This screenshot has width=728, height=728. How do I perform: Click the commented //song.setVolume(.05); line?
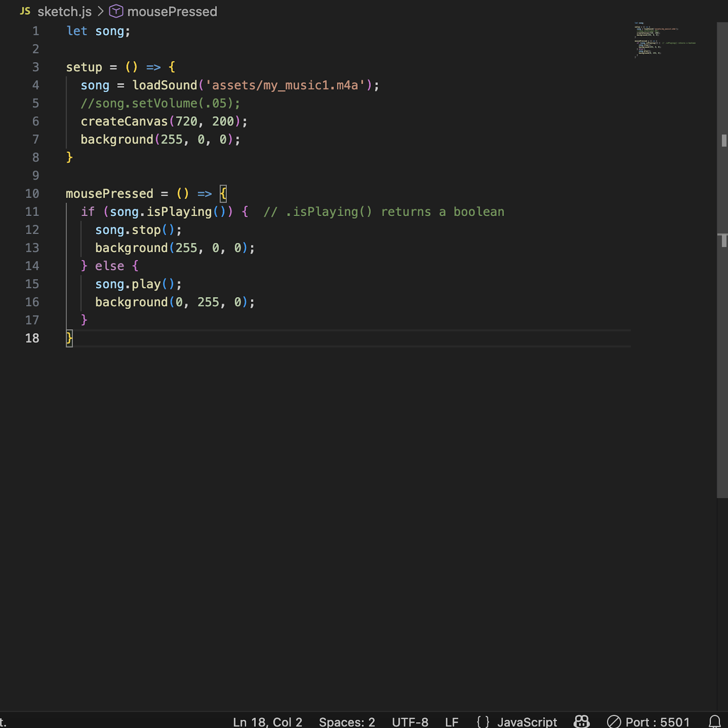coord(160,103)
